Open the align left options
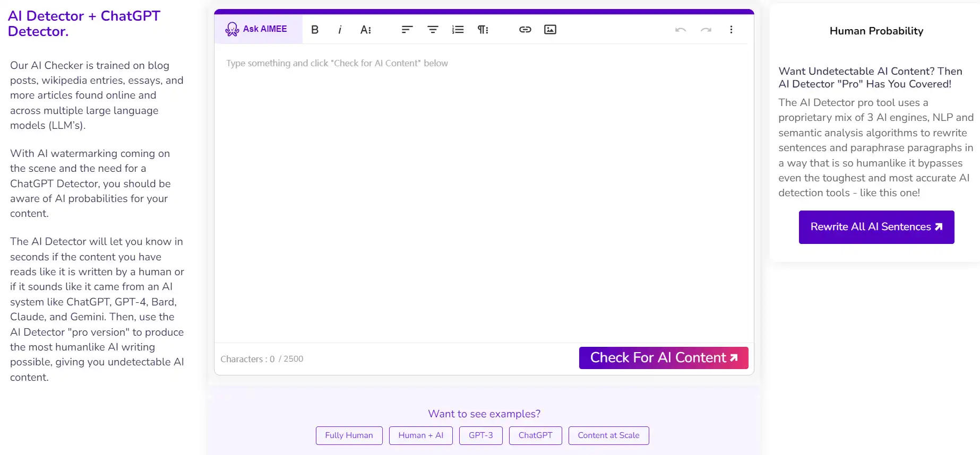The height and width of the screenshot is (455, 980). (x=407, y=30)
